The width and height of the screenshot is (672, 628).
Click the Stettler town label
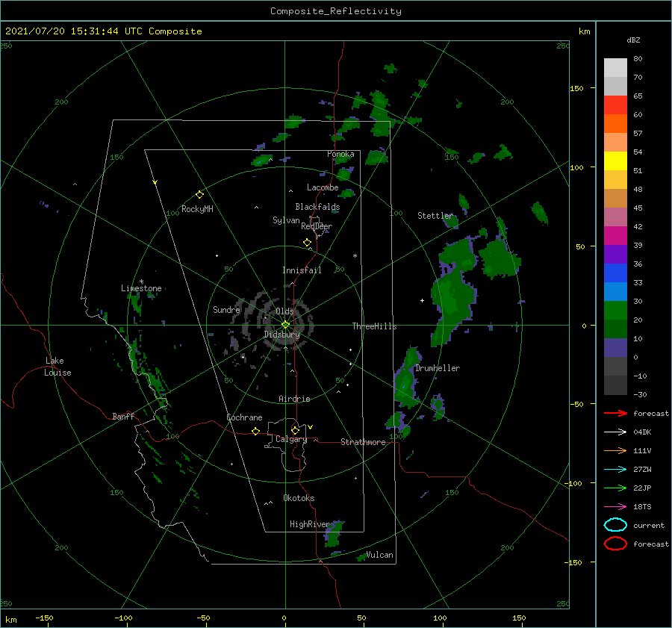435,216
